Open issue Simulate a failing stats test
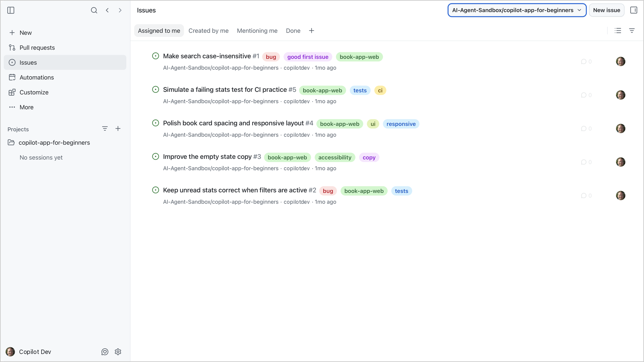This screenshot has height=362, width=644. click(225, 90)
